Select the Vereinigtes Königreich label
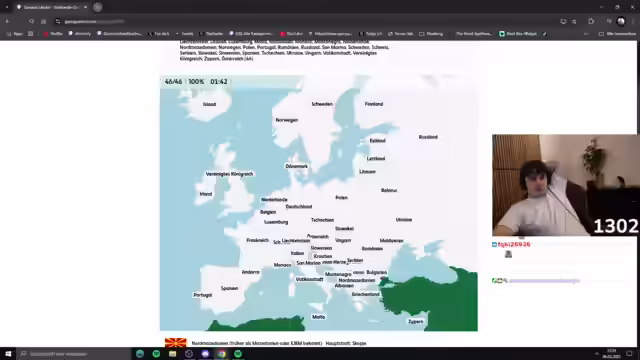Image resolution: width=640 pixels, height=360 pixels. [x=229, y=174]
